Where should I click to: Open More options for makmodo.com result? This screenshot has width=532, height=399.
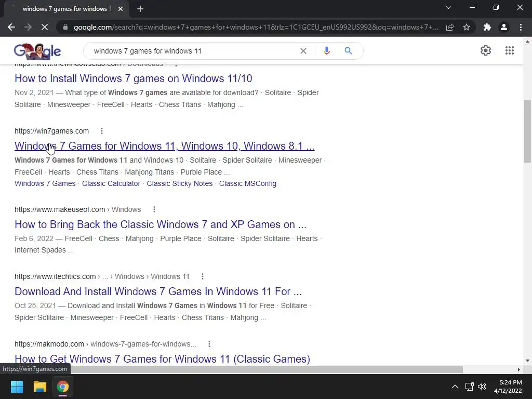click(x=209, y=344)
